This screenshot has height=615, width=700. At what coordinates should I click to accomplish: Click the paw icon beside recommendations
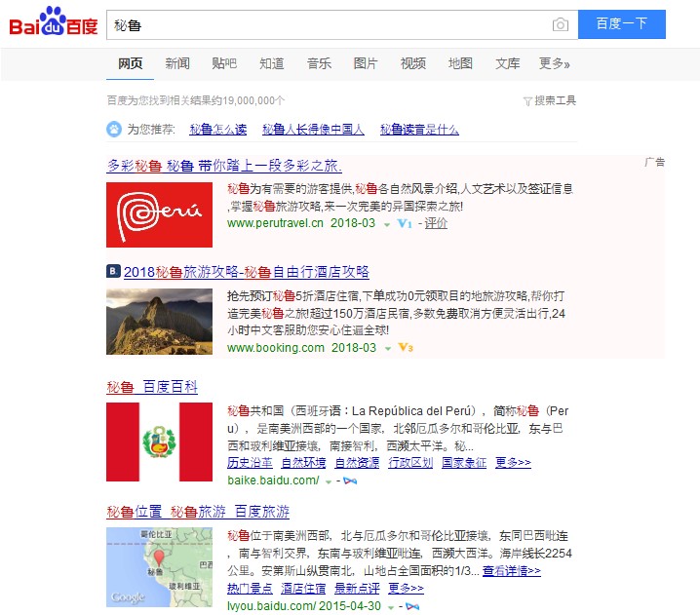coord(114,129)
